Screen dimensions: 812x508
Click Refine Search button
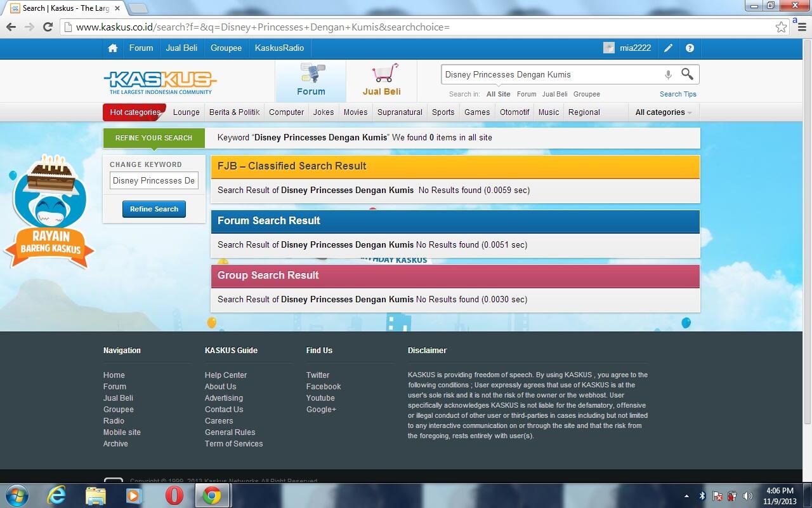coord(154,209)
